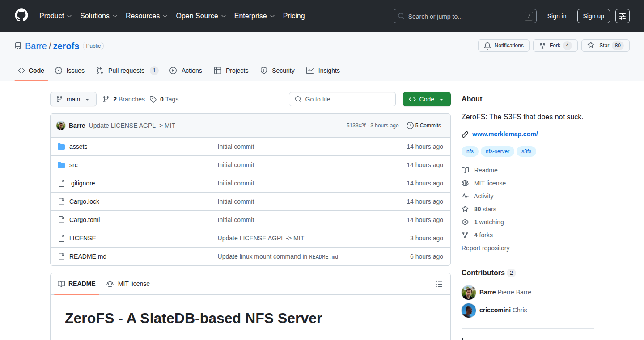The image size is (644, 340).
Task: Open 'Update LICENSE AGPL -> MIT' in LICENSE row
Action: (x=261, y=238)
